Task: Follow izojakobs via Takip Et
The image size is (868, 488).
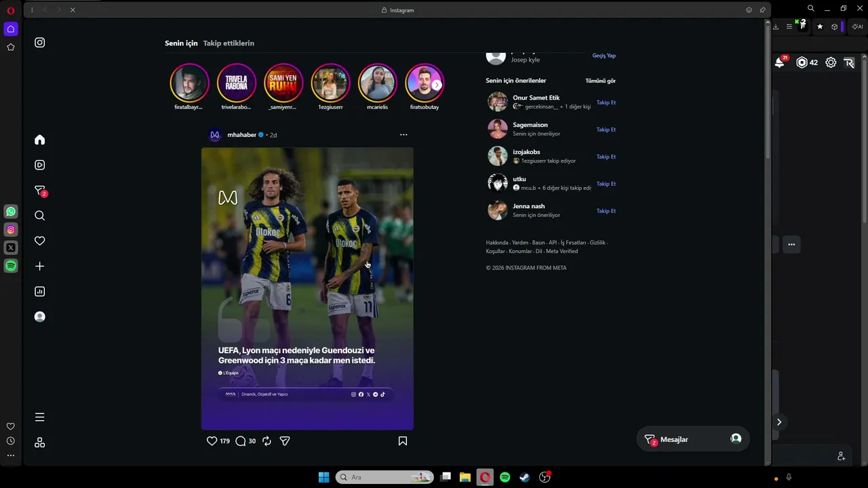Action: (x=606, y=157)
